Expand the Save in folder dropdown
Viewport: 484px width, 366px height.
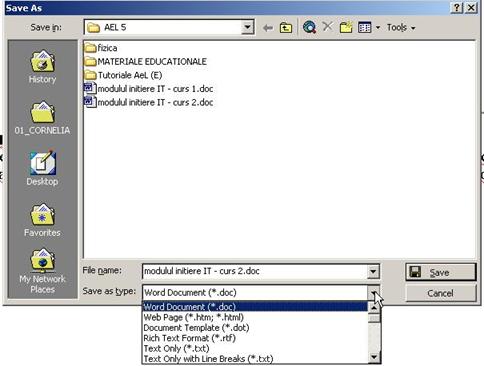pyautogui.click(x=247, y=27)
